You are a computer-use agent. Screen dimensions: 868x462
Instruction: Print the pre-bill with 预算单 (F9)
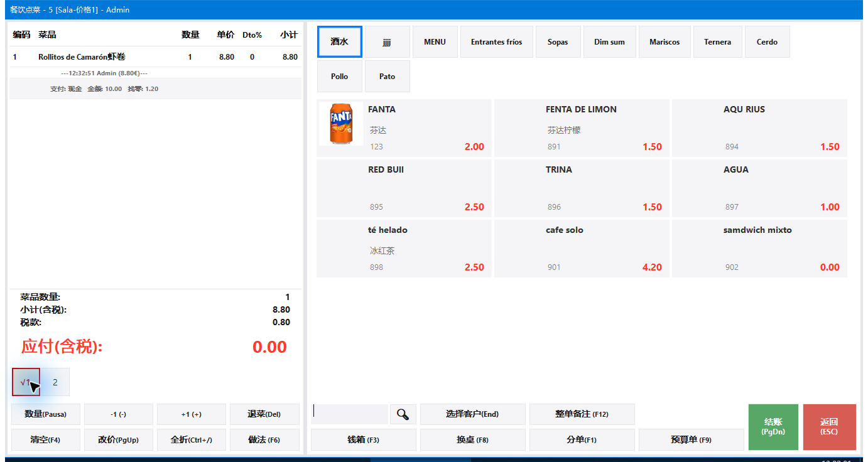pyautogui.click(x=692, y=440)
